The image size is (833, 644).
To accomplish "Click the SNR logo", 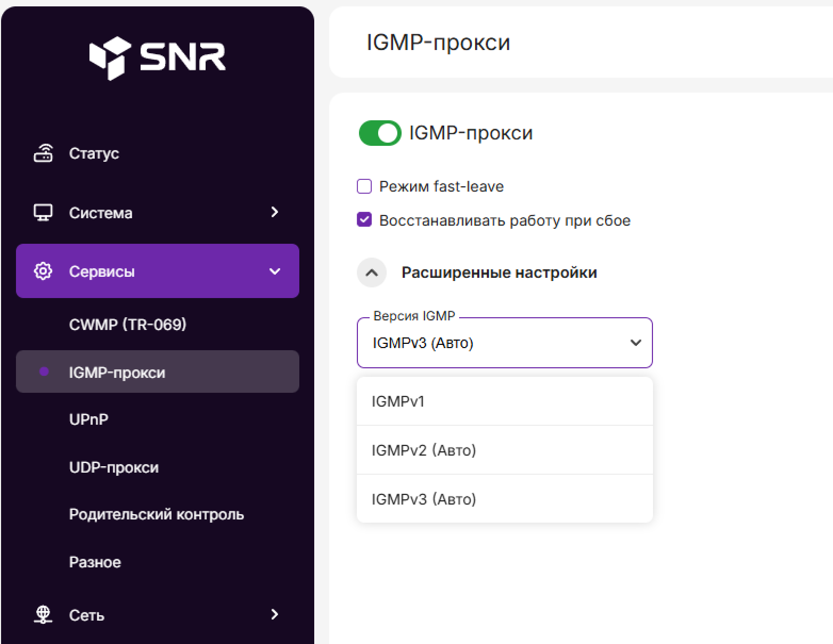I will [157, 57].
